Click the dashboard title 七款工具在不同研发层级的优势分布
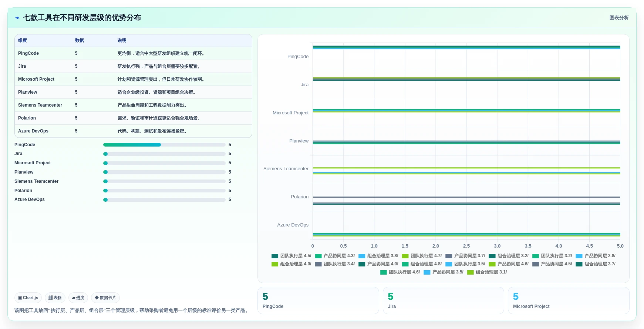644x329 pixels. coord(82,18)
